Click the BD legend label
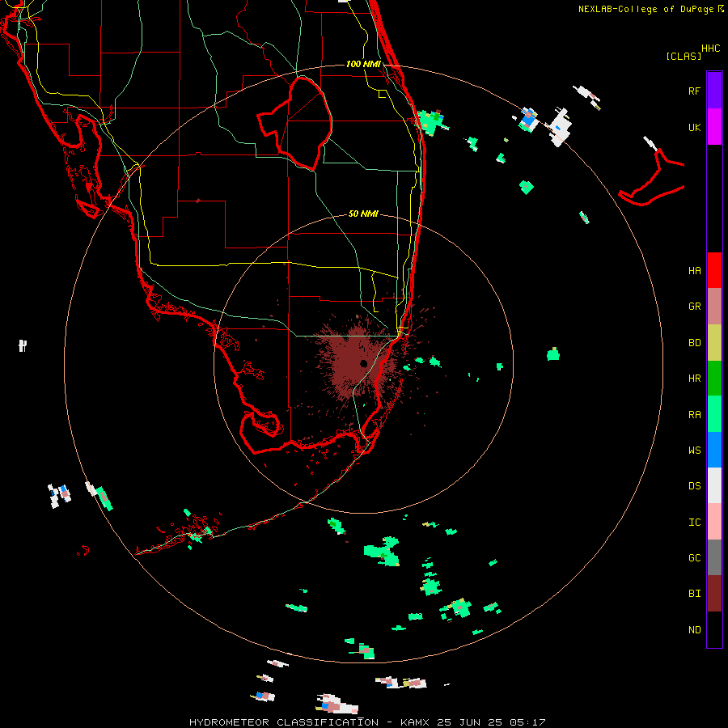The image size is (728, 728). tap(694, 342)
